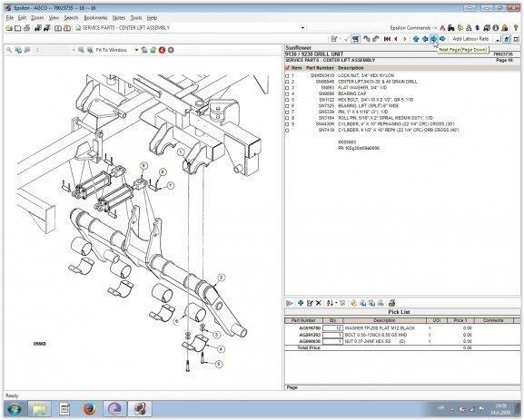Click the printer icon in pick list toolbar
This screenshot has height=420, width=524.
[x=392, y=303]
